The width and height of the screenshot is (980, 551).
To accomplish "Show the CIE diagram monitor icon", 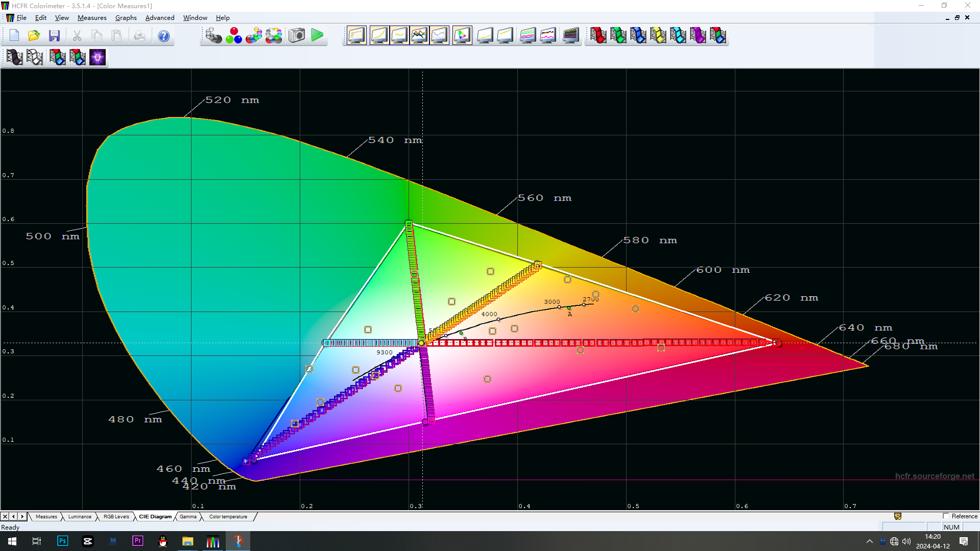I will coord(462,36).
